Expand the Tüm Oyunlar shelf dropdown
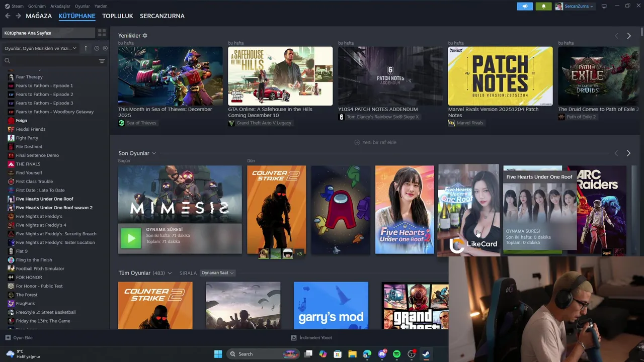 point(170,273)
